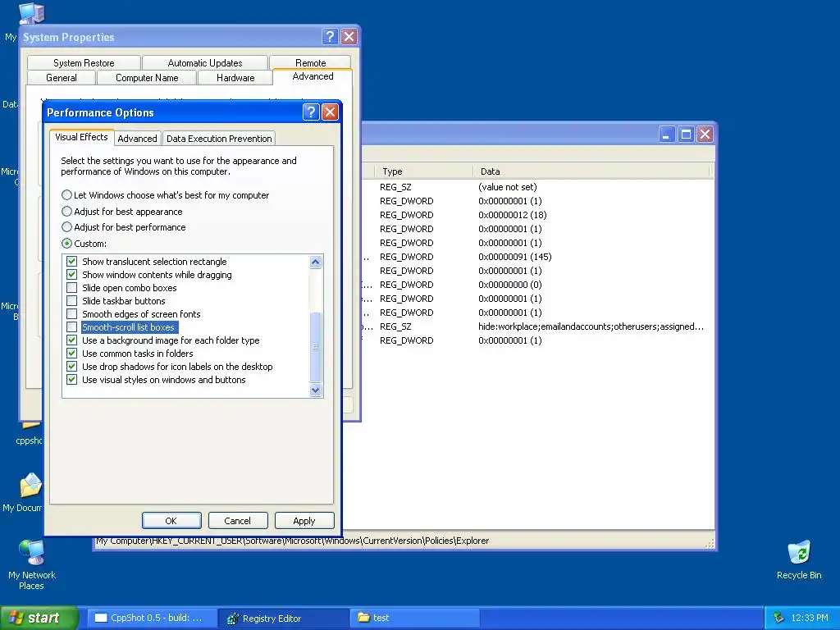Switch to CppShot 0.5 taskbar button
This screenshot has height=630, width=840.
pyautogui.click(x=152, y=619)
